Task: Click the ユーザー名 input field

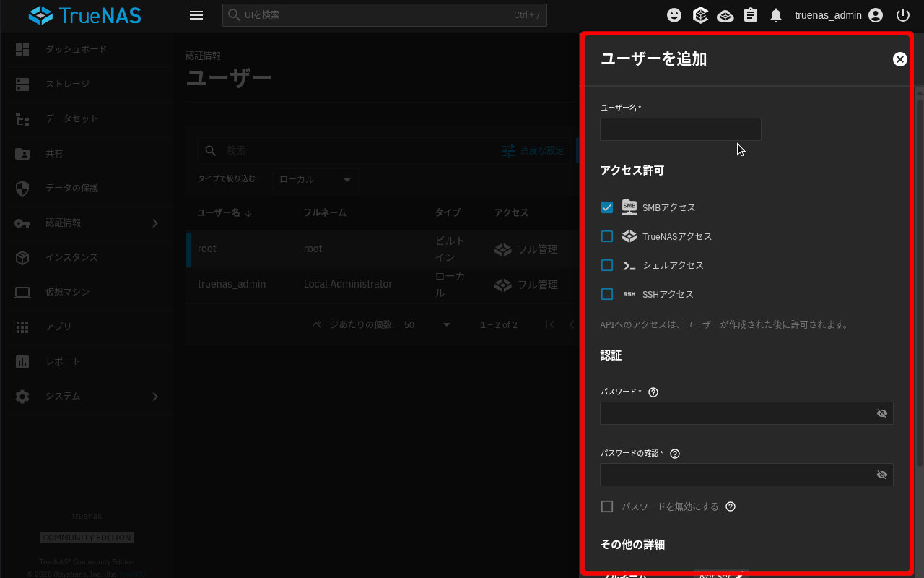Action: pyautogui.click(x=681, y=129)
